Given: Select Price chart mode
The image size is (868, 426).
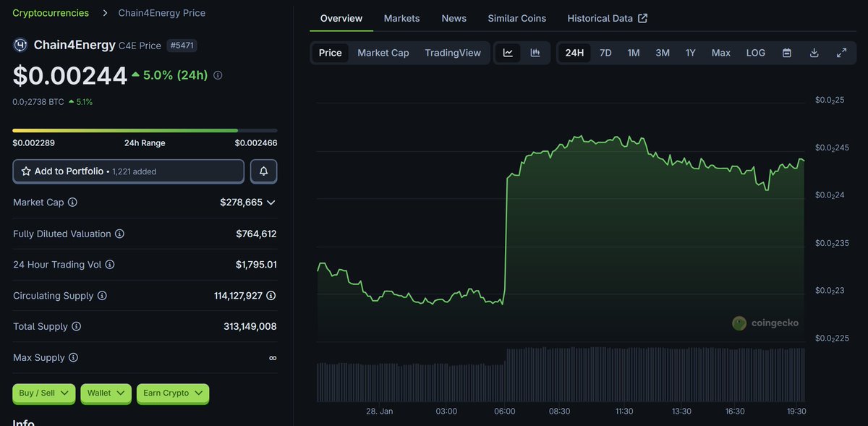Looking at the screenshot, I should pyautogui.click(x=330, y=53).
